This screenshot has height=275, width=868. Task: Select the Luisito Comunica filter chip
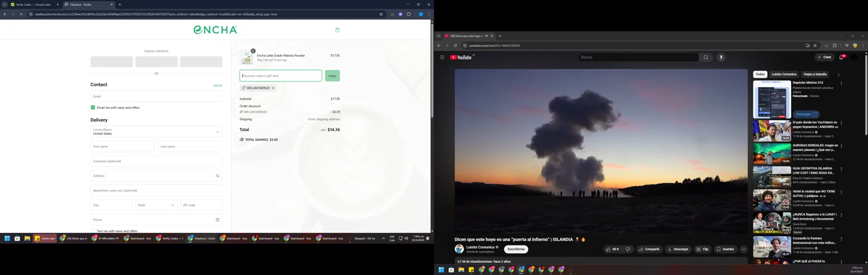[784, 74]
